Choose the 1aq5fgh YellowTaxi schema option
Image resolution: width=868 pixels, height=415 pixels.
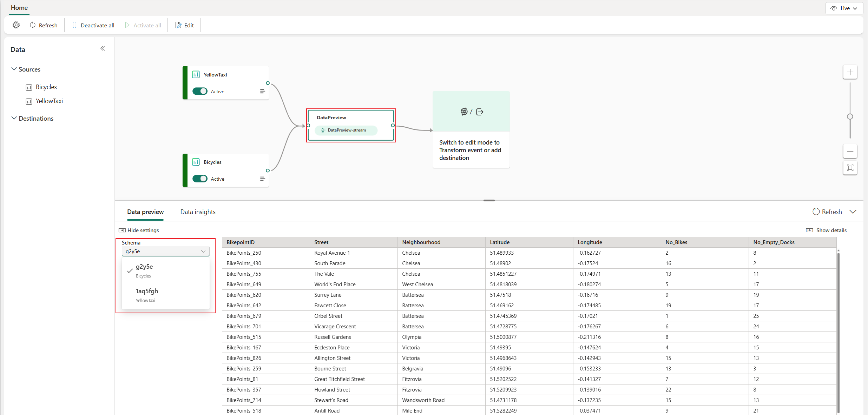pos(165,295)
